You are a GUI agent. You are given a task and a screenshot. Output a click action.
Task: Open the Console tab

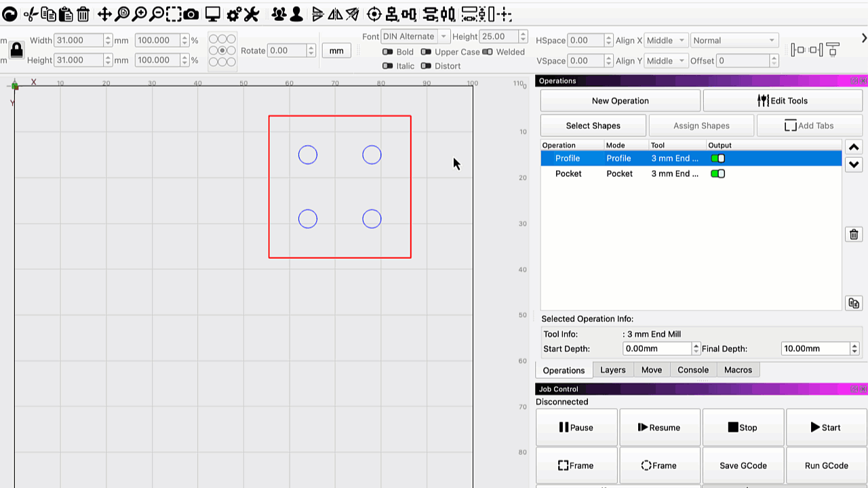[x=693, y=370]
